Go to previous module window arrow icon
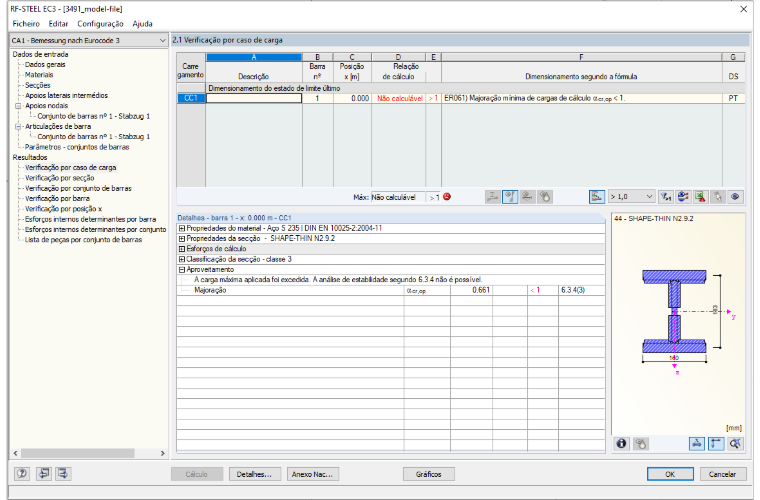Viewport: 760px width, 500px height. pos(44,473)
